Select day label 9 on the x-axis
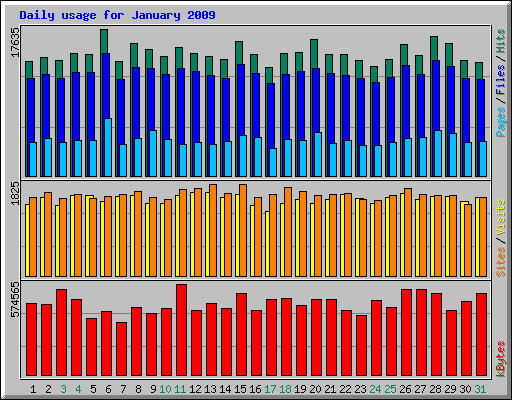The width and height of the screenshot is (512, 400). (153, 389)
